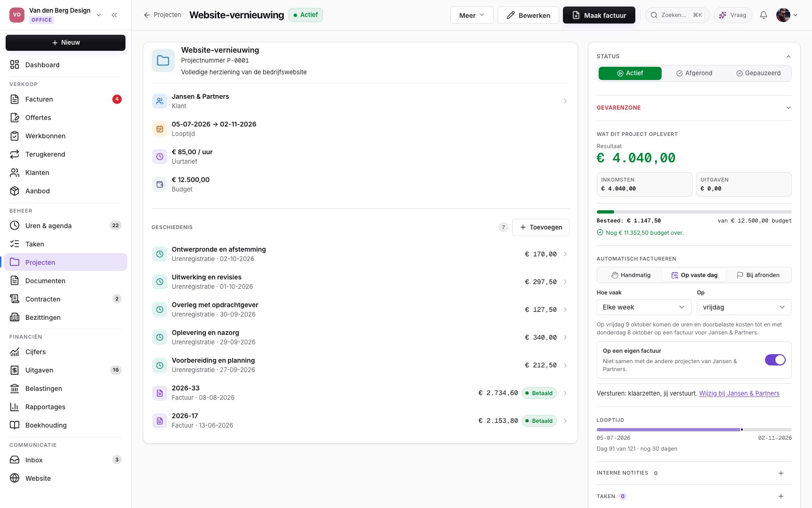Screen dimensions: 812x508
Task: Click the Cijfers chart icon
Action: coord(15,352)
